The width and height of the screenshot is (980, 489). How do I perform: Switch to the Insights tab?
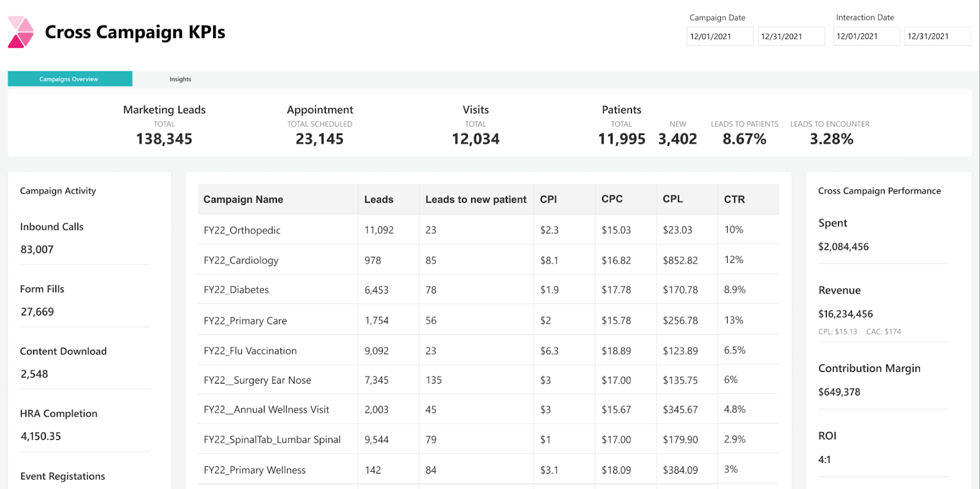tap(180, 79)
